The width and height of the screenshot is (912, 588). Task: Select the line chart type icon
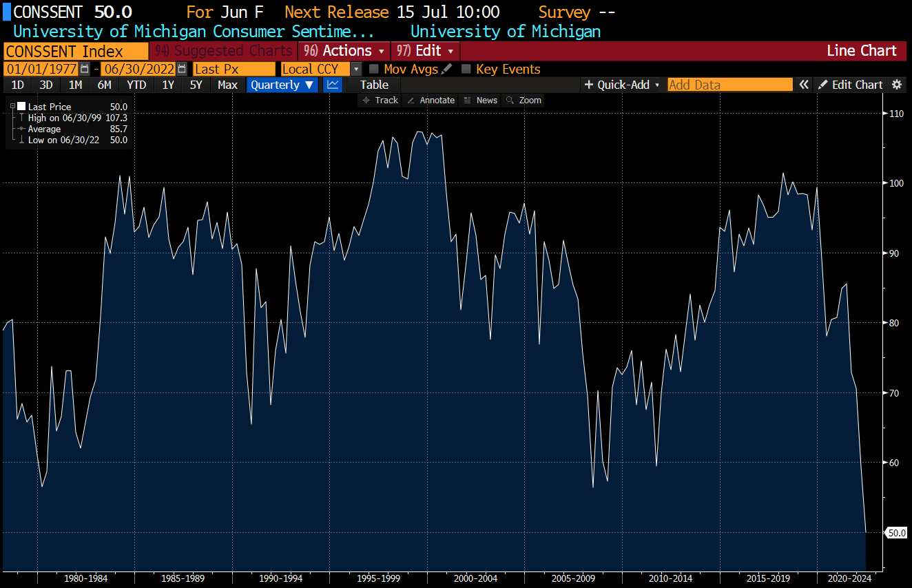(x=333, y=84)
